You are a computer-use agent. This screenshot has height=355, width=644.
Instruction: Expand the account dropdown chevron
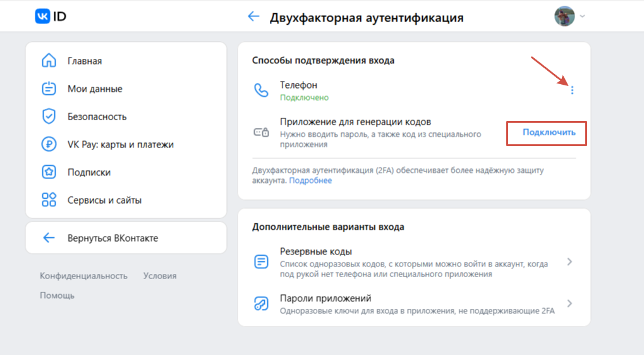583,16
